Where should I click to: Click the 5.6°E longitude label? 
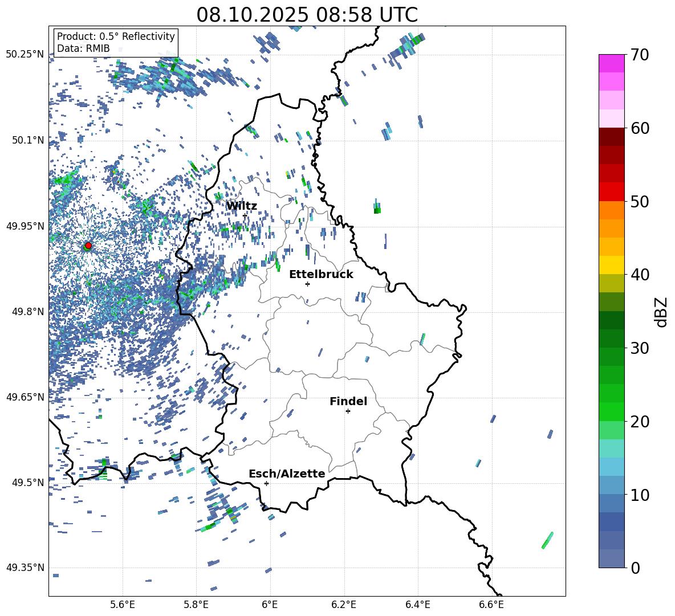click(123, 605)
